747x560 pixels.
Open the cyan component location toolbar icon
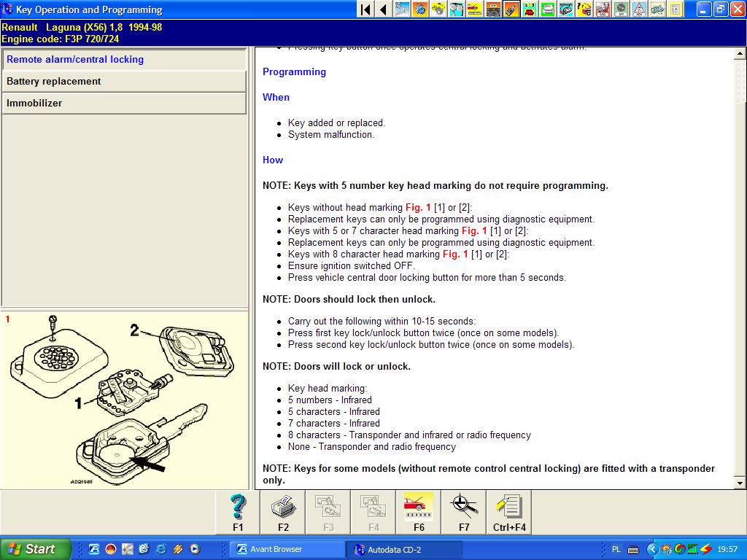coord(566,9)
